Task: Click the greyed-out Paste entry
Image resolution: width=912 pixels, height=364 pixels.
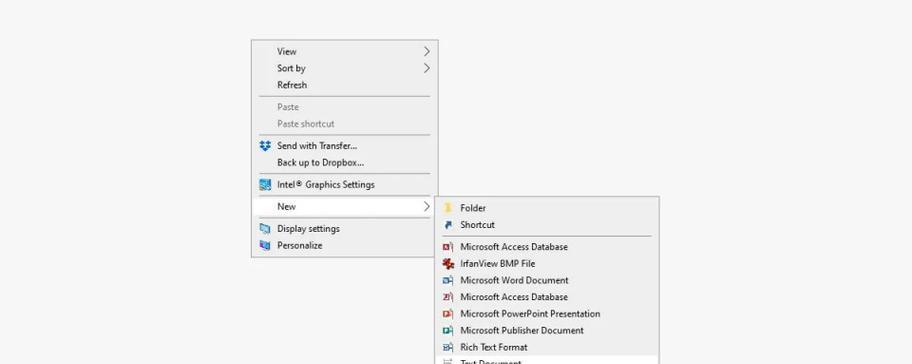Action: pos(344,108)
